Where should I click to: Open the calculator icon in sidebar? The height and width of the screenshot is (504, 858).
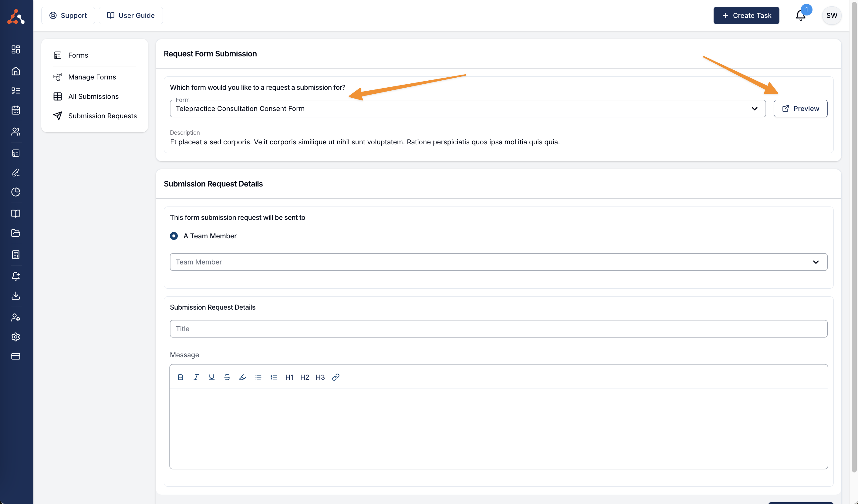16,254
